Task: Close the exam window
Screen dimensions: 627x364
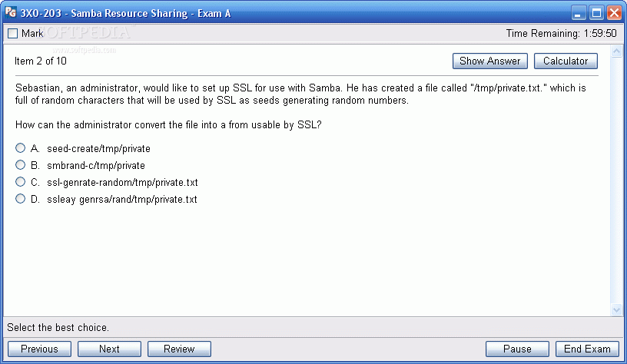Action: (x=614, y=13)
